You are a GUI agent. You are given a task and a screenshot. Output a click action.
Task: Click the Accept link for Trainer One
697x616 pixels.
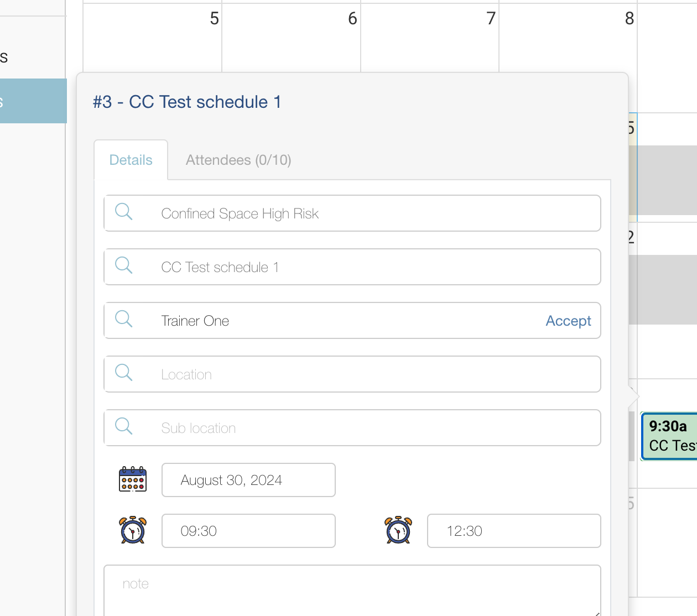click(568, 321)
